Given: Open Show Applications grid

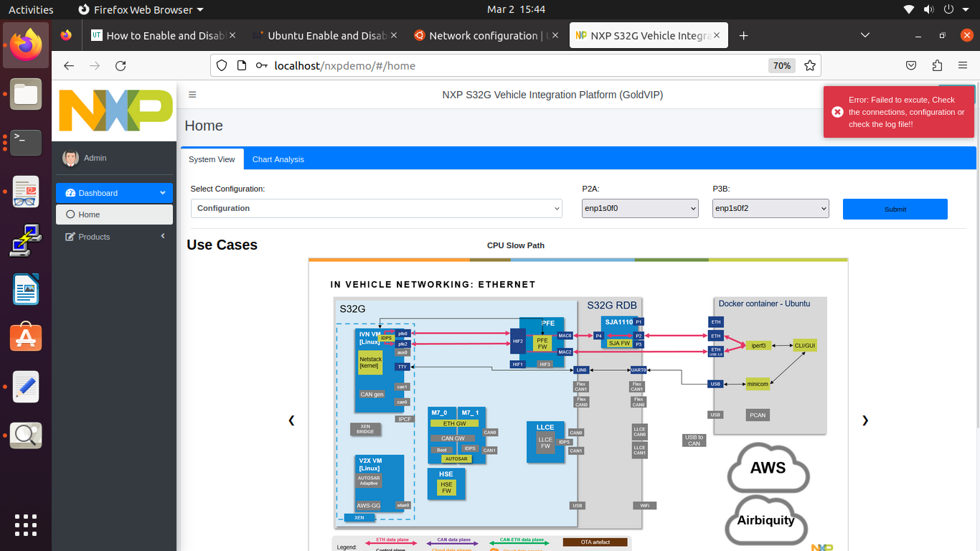Looking at the screenshot, I should tap(26, 524).
